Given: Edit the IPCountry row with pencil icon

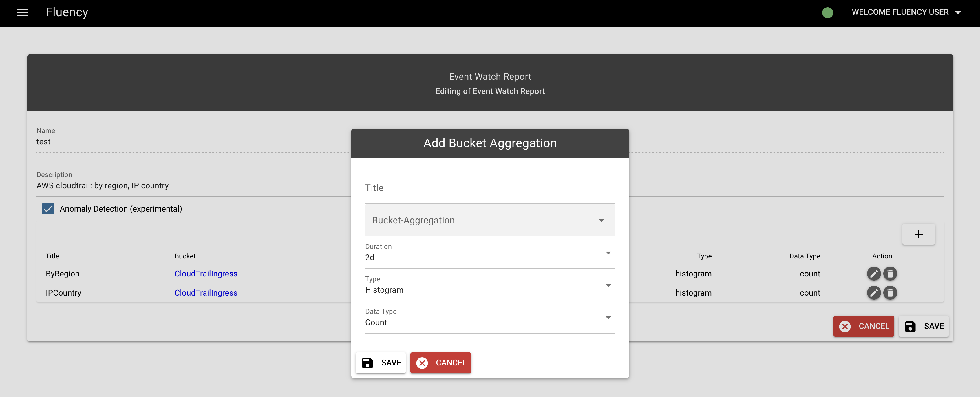Looking at the screenshot, I should pyautogui.click(x=873, y=293).
